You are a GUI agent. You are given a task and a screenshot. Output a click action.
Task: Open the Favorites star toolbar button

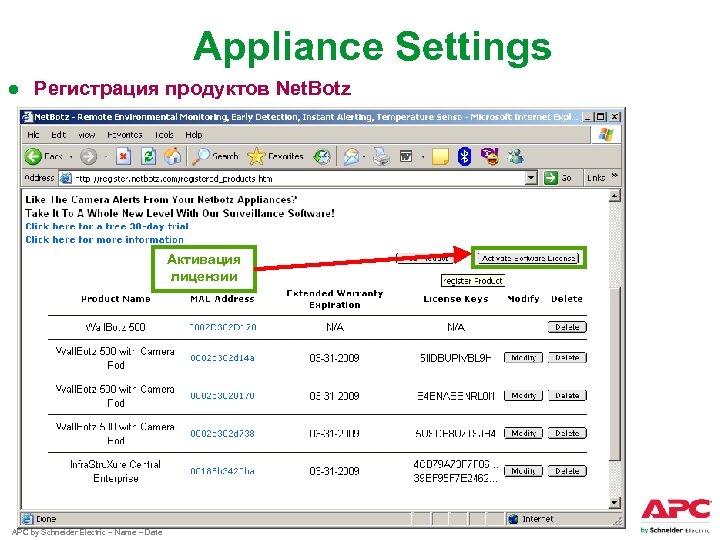pos(256,157)
